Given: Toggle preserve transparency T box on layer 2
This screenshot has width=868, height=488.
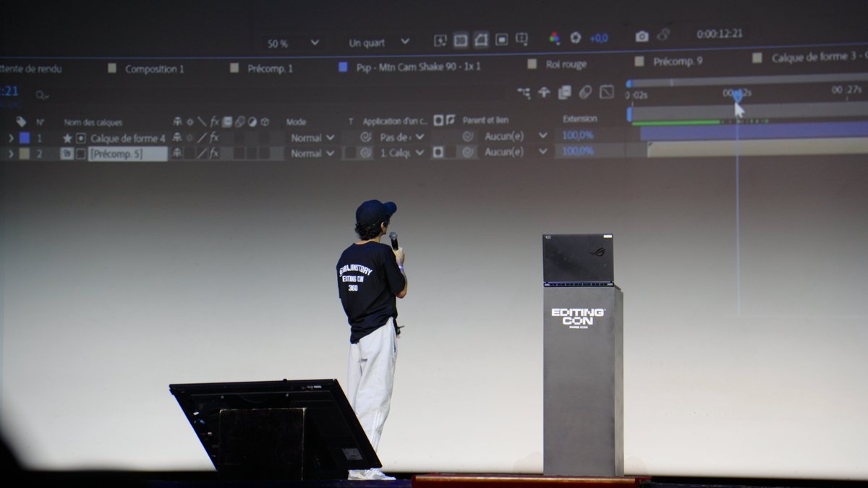Looking at the screenshot, I should click(x=350, y=153).
